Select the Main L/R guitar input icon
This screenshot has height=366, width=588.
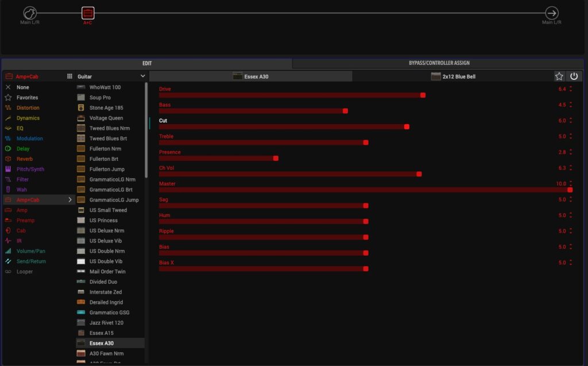(30, 13)
